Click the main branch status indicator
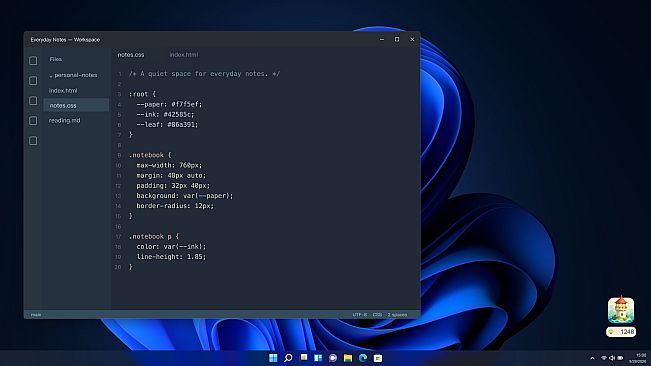Image resolution: width=651 pixels, height=366 pixels. tap(36, 315)
